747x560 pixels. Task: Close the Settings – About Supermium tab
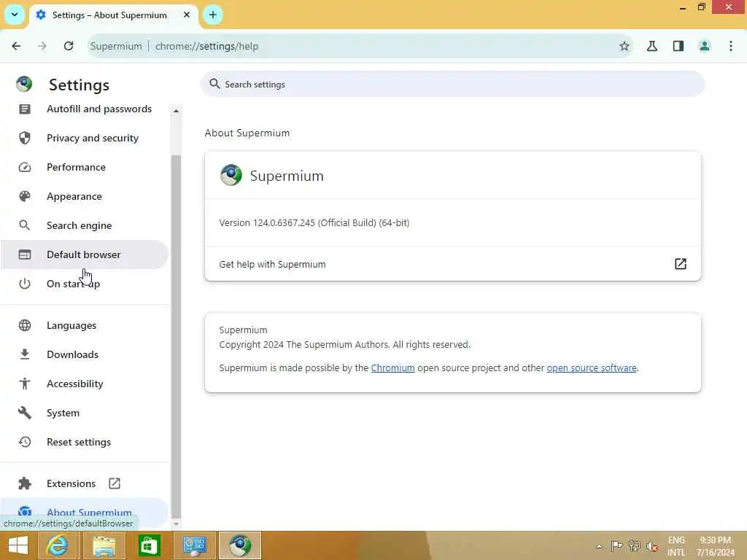(x=187, y=15)
